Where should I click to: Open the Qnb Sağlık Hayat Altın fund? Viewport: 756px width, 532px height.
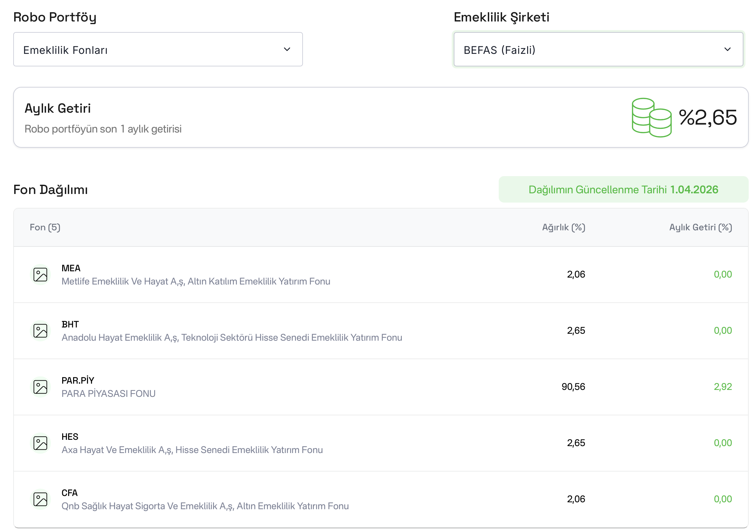(205, 506)
